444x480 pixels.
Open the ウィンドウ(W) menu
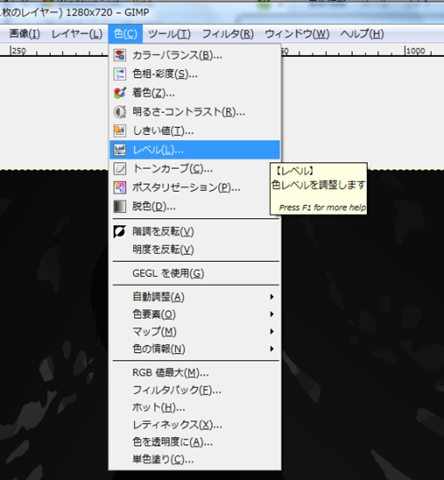[297, 34]
